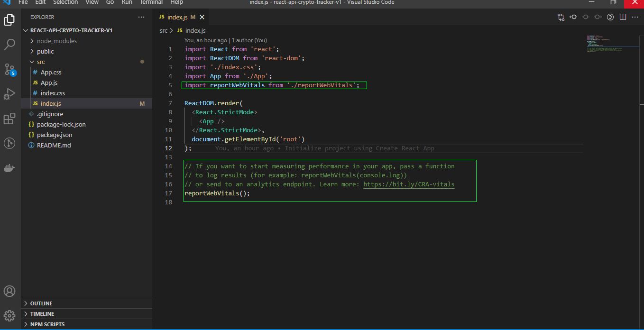The height and width of the screenshot is (330, 644).
Task: Open the Go menu
Action: 110,2
